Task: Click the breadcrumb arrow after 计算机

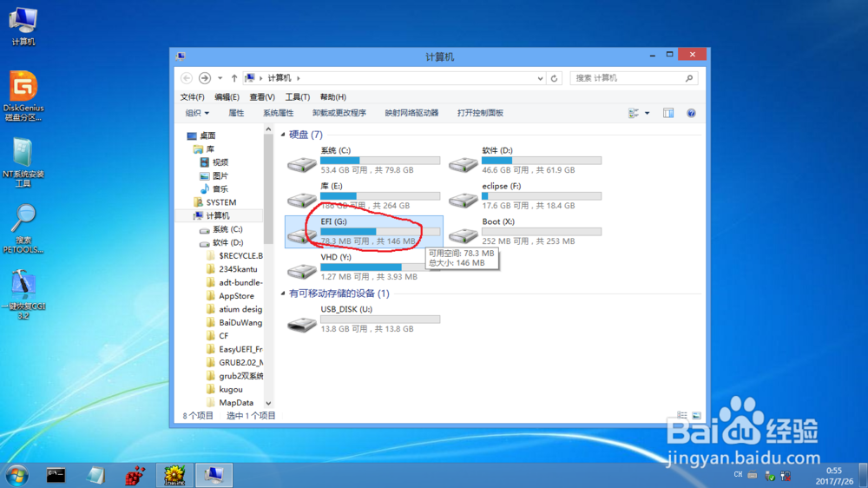Action: coord(298,78)
